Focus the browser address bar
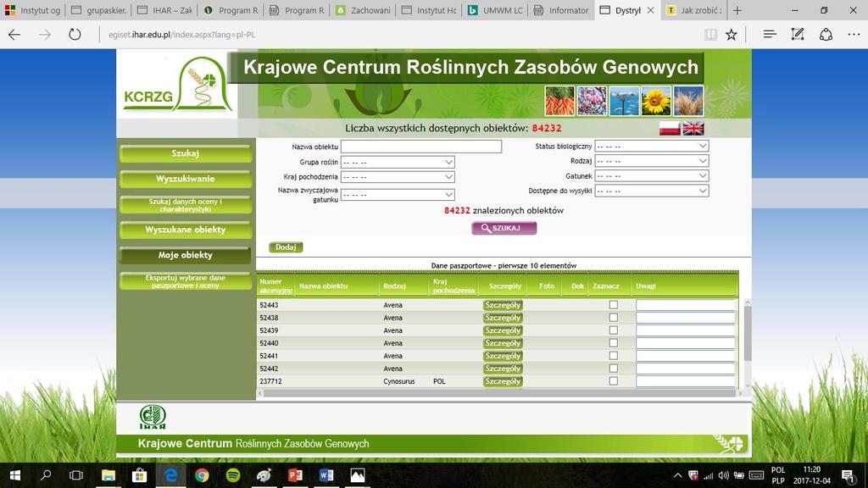868x488 pixels. pos(398,34)
